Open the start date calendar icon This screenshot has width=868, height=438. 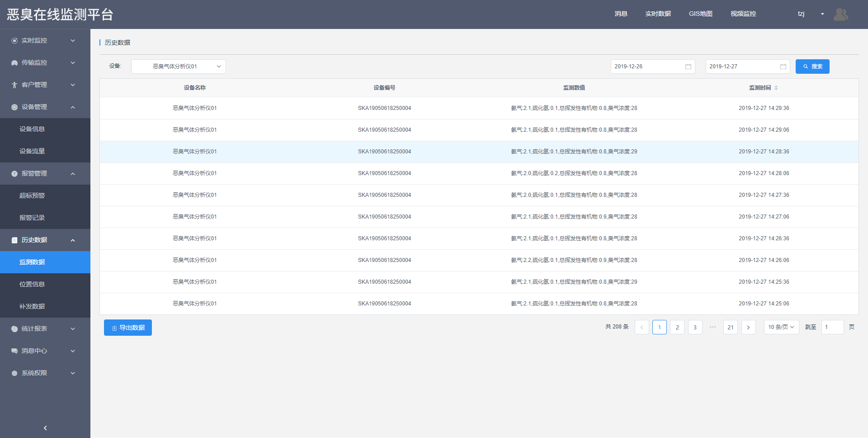[688, 67]
